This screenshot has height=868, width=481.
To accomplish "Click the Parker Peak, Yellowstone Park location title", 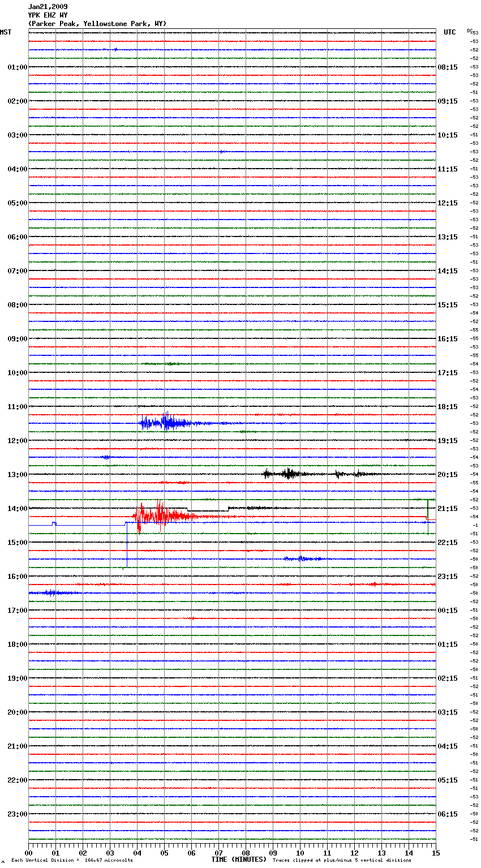I will point(97,24).
